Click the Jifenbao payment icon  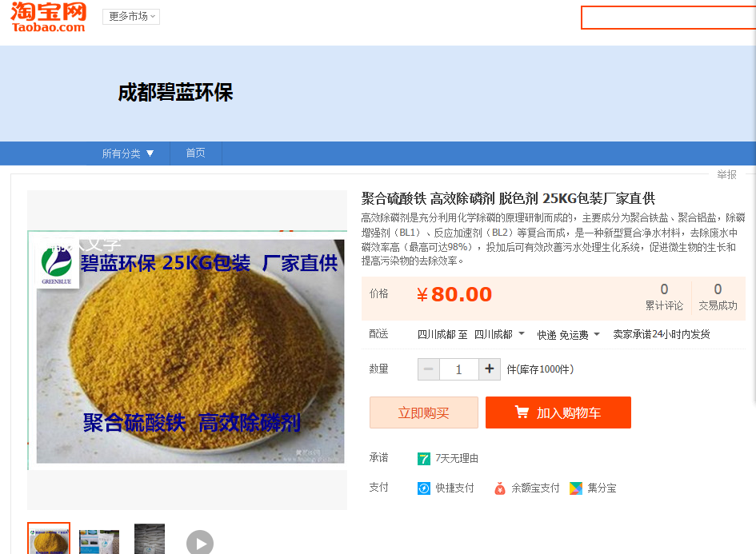(576, 488)
